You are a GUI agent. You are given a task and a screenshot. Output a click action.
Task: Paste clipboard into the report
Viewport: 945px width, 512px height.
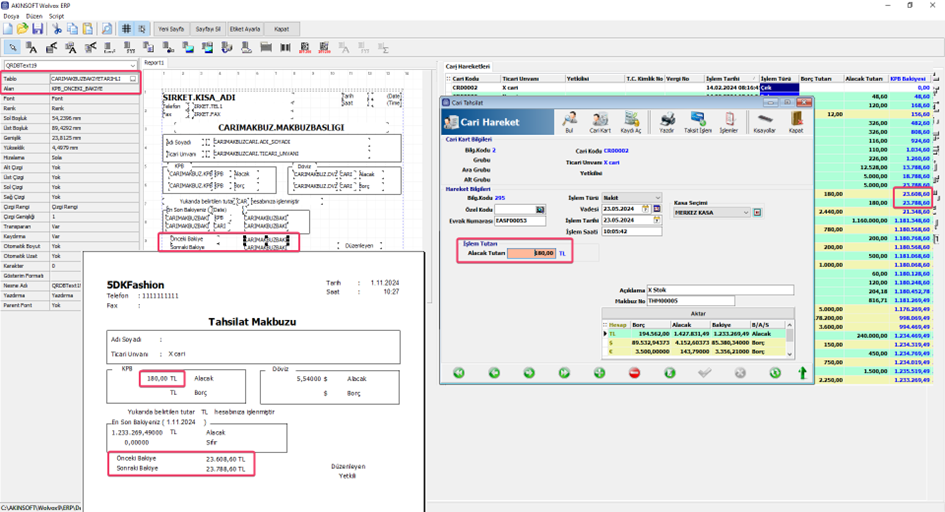coord(88,29)
